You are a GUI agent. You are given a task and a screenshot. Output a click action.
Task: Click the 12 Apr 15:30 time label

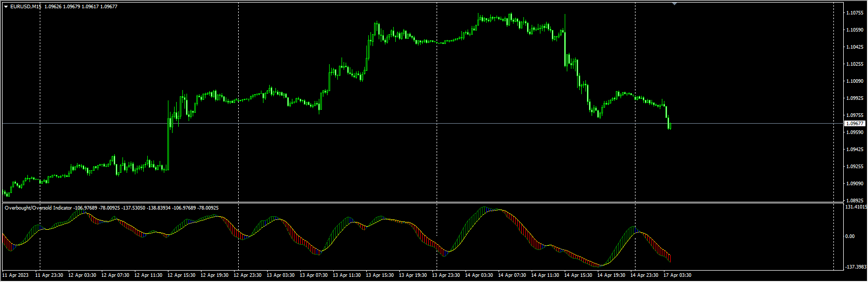181,275
